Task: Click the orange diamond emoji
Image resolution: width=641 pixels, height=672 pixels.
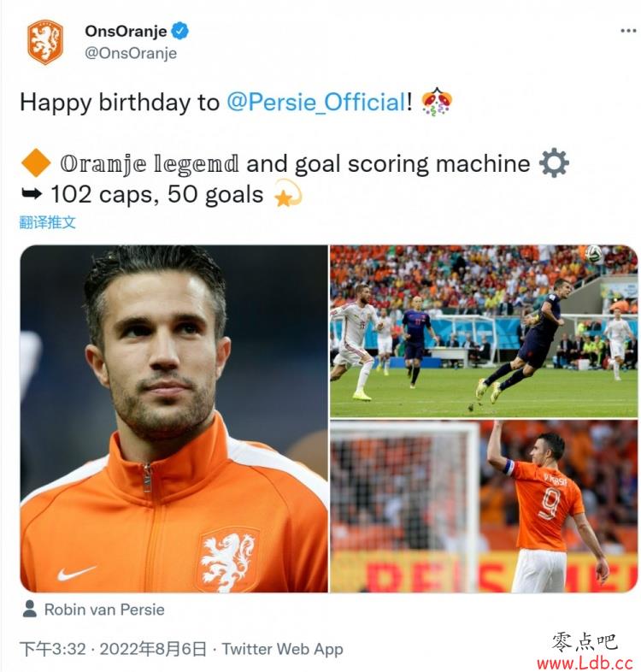Action: pos(36,162)
